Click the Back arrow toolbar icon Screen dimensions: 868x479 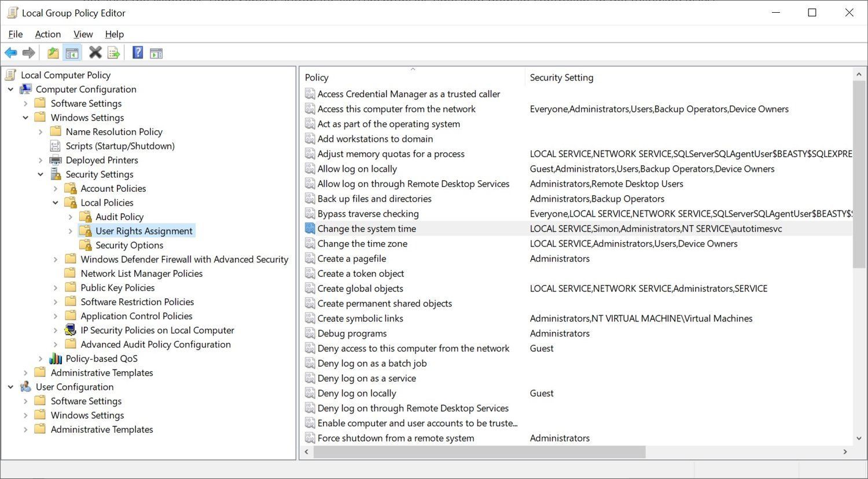coord(10,53)
